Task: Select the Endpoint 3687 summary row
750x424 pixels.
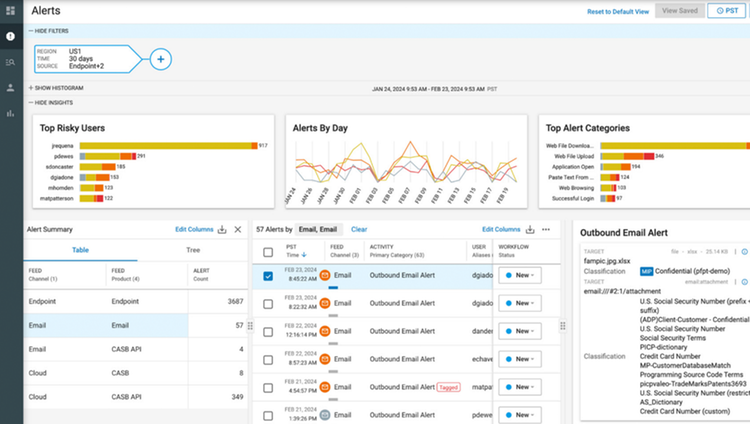Action: point(136,301)
